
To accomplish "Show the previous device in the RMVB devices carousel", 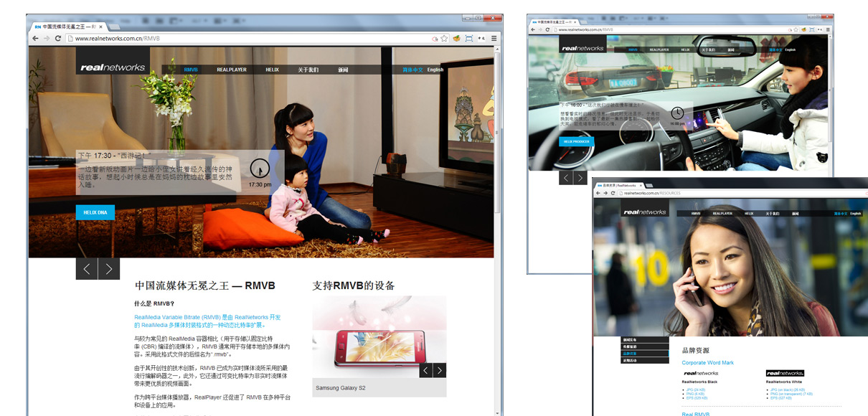I will coord(426,370).
